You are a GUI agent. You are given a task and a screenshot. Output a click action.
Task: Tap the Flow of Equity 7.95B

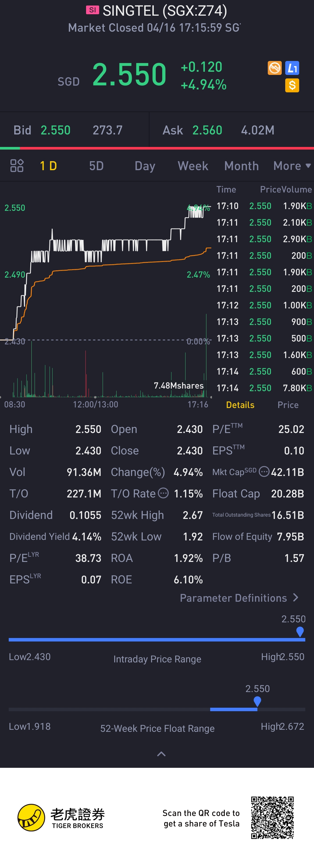point(290,536)
